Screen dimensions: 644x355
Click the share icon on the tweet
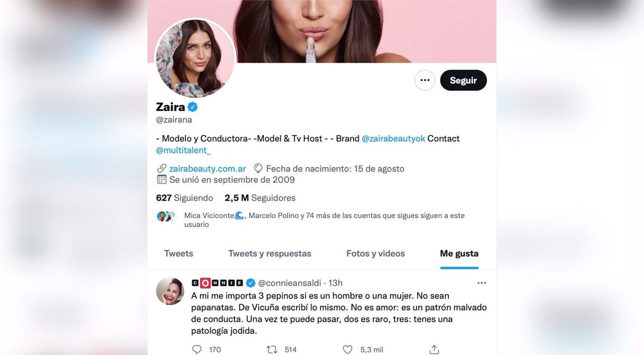click(434, 350)
